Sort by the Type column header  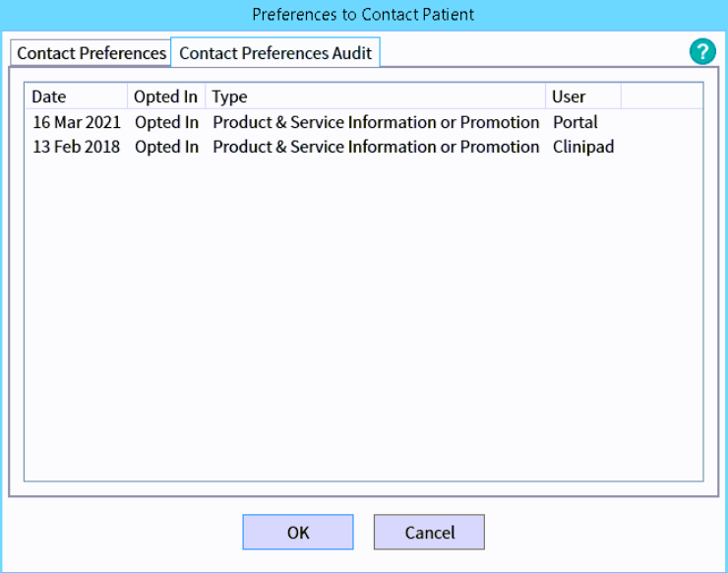[x=375, y=96]
